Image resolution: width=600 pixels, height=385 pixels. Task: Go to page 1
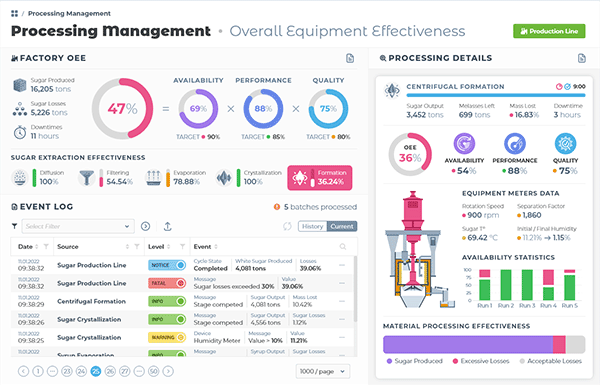click(x=38, y=371)
